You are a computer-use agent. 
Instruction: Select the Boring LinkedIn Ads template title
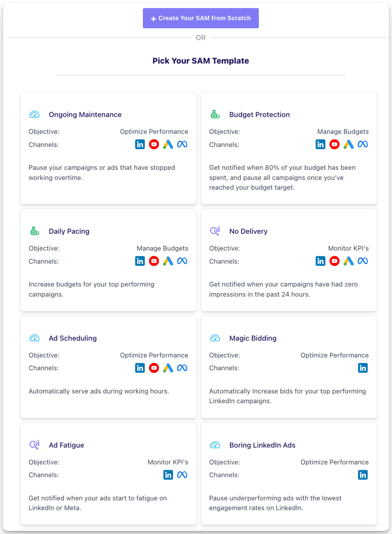click(262, 445)
